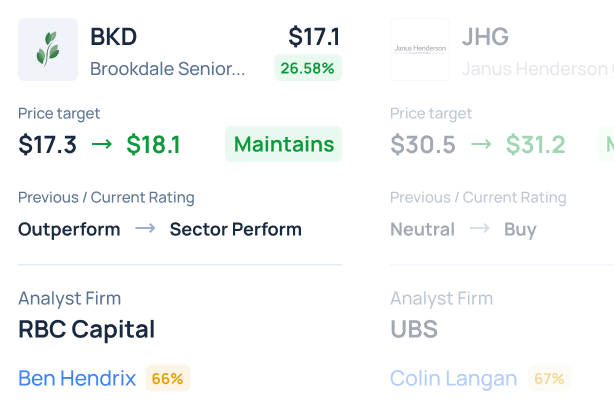Viewport: 614px width, 410px height.
Task: Click the green Maintains badge
Action: click(284, 144)
